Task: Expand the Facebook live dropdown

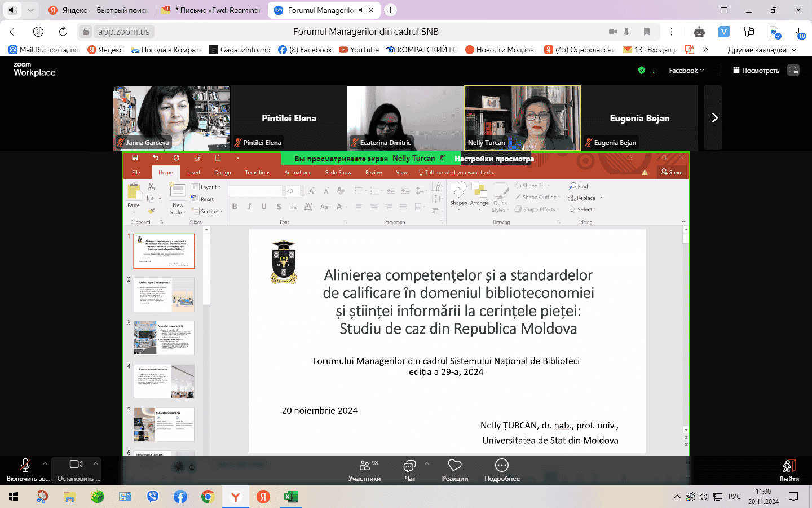Action: [x=686, y=71]
